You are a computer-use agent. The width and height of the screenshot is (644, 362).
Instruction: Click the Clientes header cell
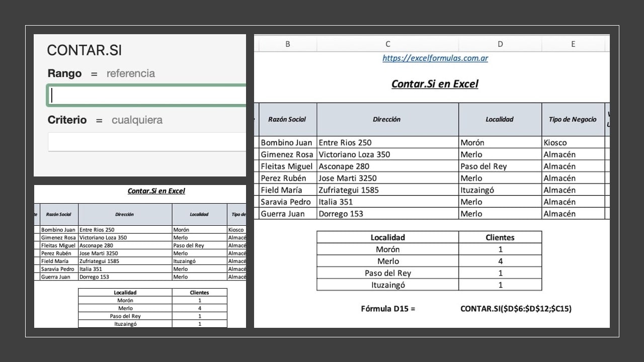tap(500, 237)
